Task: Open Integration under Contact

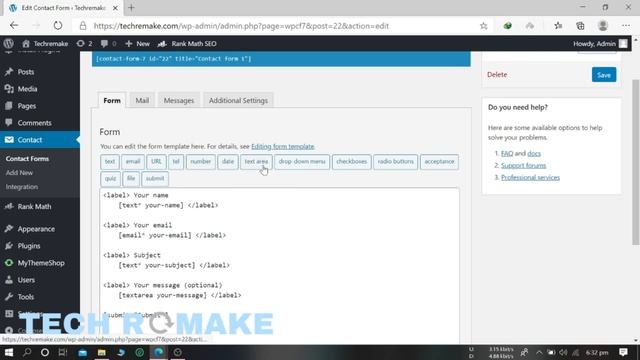Action: pyautogui.click(x=22, y=187)
